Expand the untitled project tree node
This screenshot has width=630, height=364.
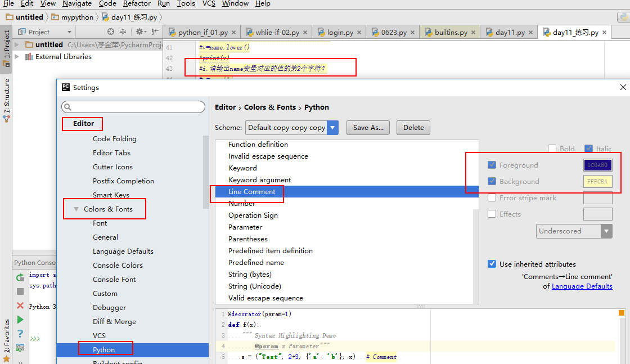tap(17, 44)
